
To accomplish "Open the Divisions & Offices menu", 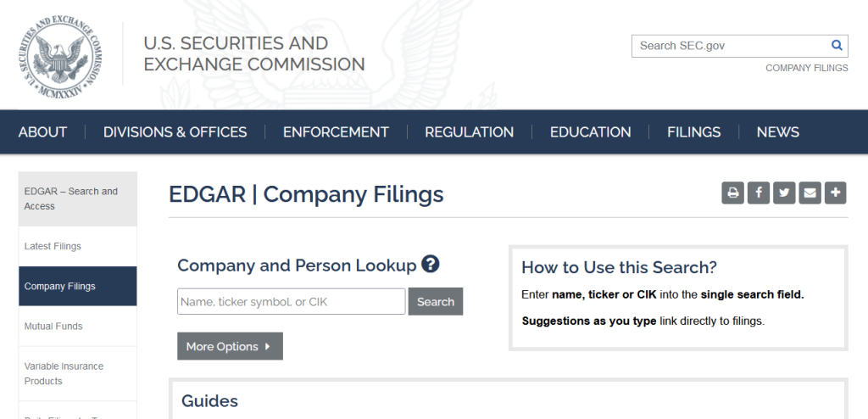I will click(175, 132).
